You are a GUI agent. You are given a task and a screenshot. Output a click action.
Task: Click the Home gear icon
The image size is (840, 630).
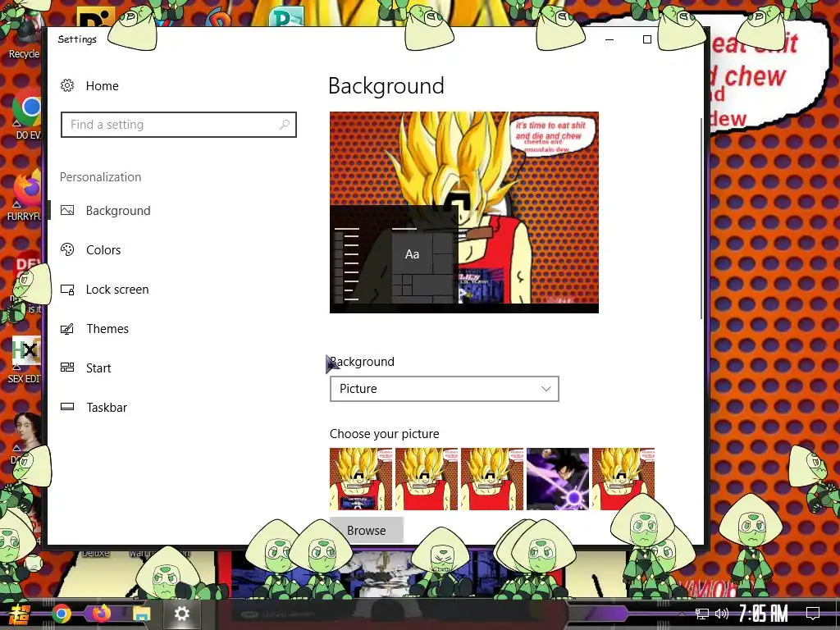pyautogui.click(x=67, y=85)
